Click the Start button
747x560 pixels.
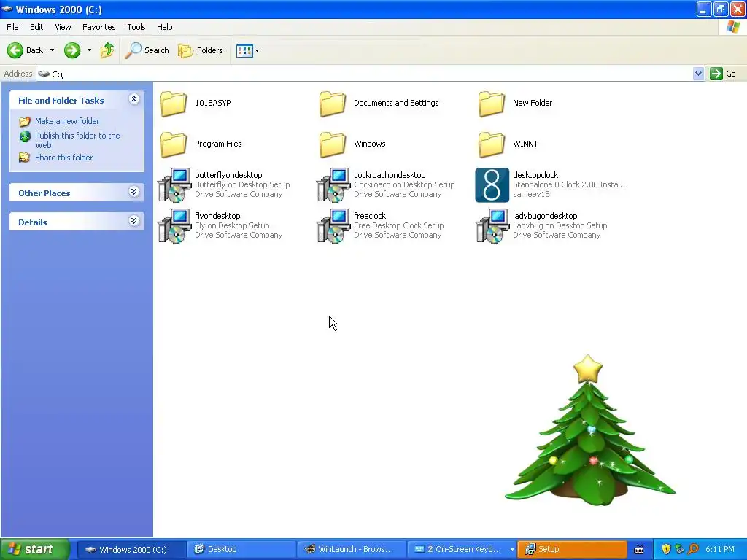[x=34, y=549]
